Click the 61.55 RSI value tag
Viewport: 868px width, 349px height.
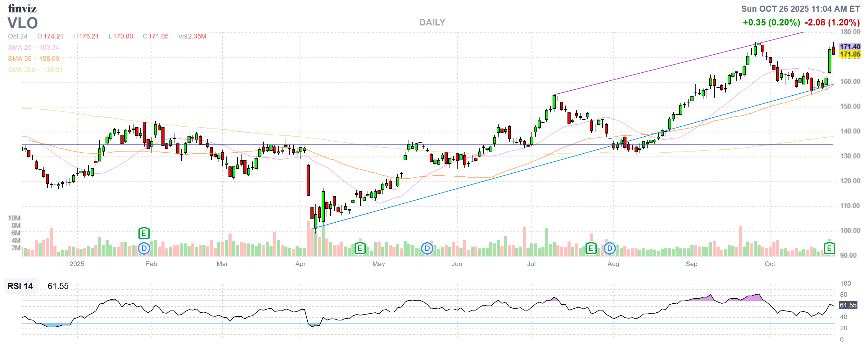[848, 305]
